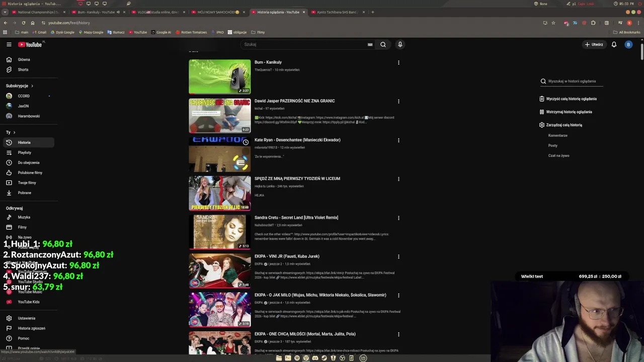The width and height of the screenshot is (644, 362).
Task: Click the browser back arrow
Action: coord(6,23)
